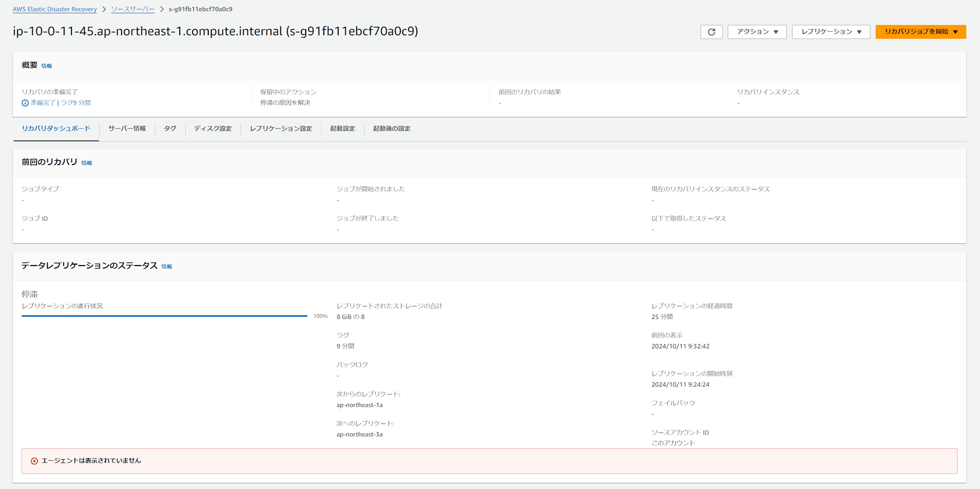Click the 2024/10/11 9:24:24 timestamp
Screen dimensions: 980x489
click(x=680, y=385)
